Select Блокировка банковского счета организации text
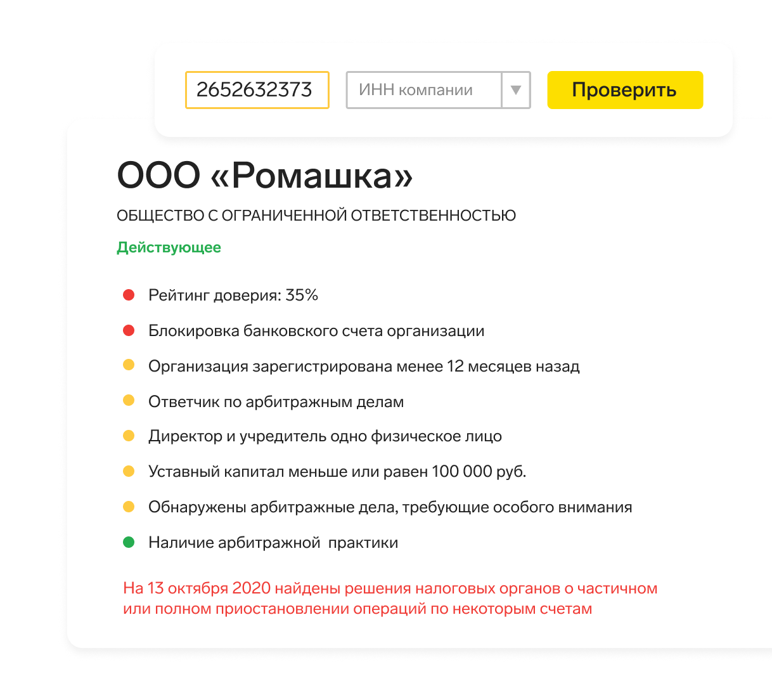This screenshot has width=772, height=700. 316,331
